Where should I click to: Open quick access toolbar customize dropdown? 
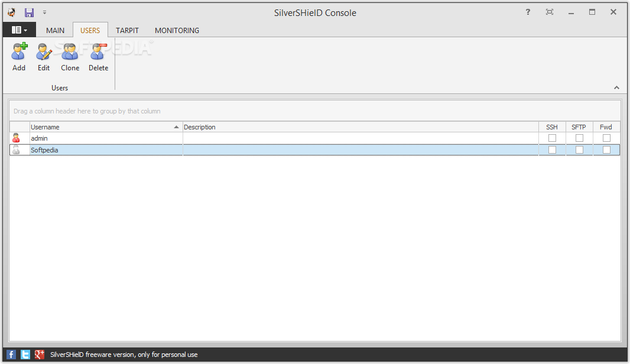pos(44,12)
